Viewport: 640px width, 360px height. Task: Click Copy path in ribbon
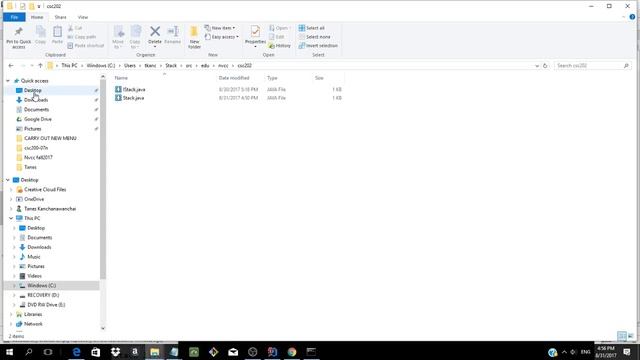click(82, 37)
